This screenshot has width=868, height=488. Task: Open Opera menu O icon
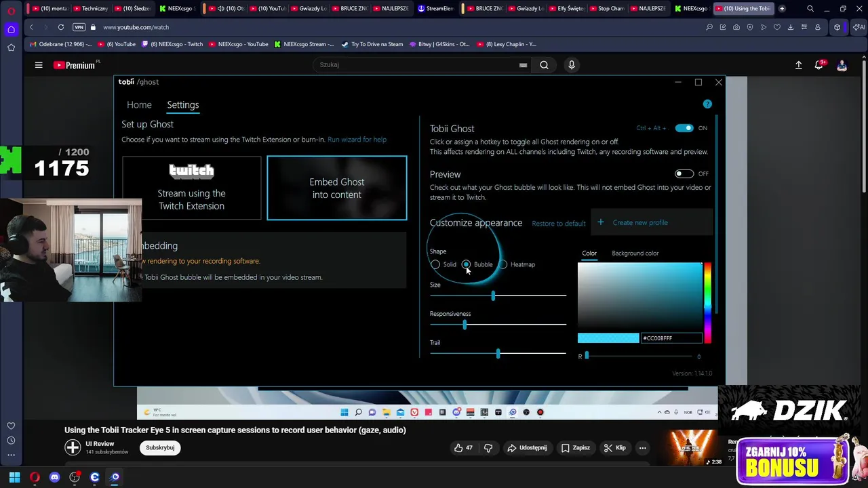pyautogui.click(x=11, y=11)
